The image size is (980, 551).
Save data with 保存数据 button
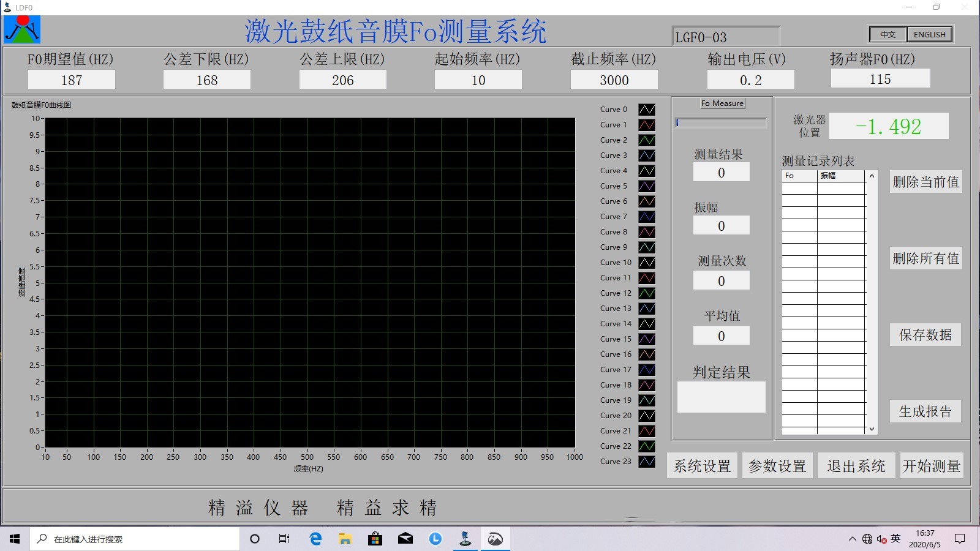pyautogui.click(x=925, y=335)
